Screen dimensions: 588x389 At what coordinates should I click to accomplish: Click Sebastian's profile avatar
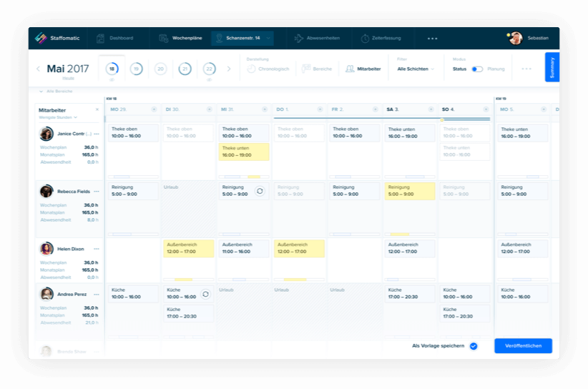click(x=516, y=38)
